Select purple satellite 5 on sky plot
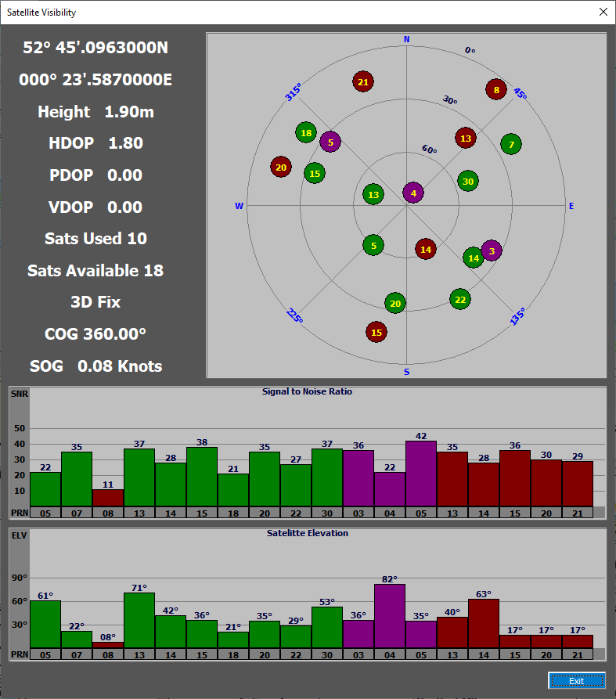This screenshot has width=616, height=699. [330, 142]
